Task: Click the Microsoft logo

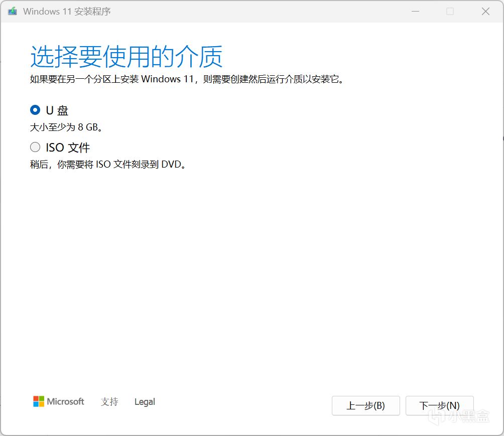Action: tap(59, 401)
